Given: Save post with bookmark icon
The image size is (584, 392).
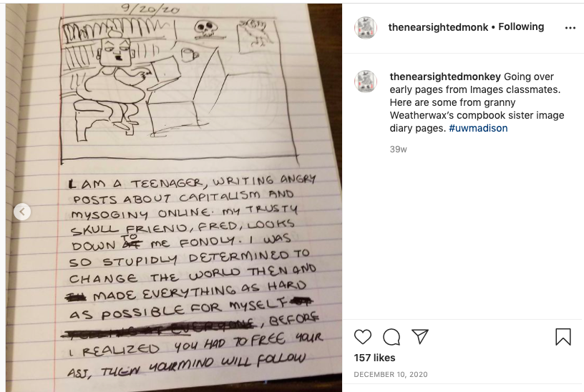Looking at the screenshot, I should [563, 336].
